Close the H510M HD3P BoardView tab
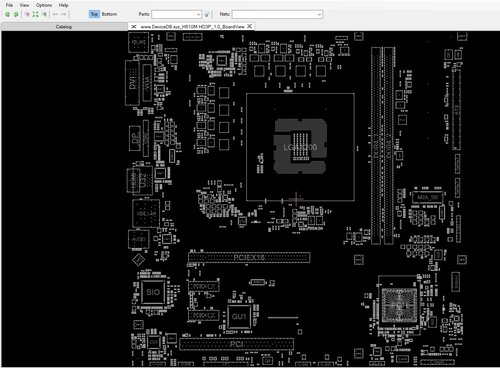 (249, 26)
